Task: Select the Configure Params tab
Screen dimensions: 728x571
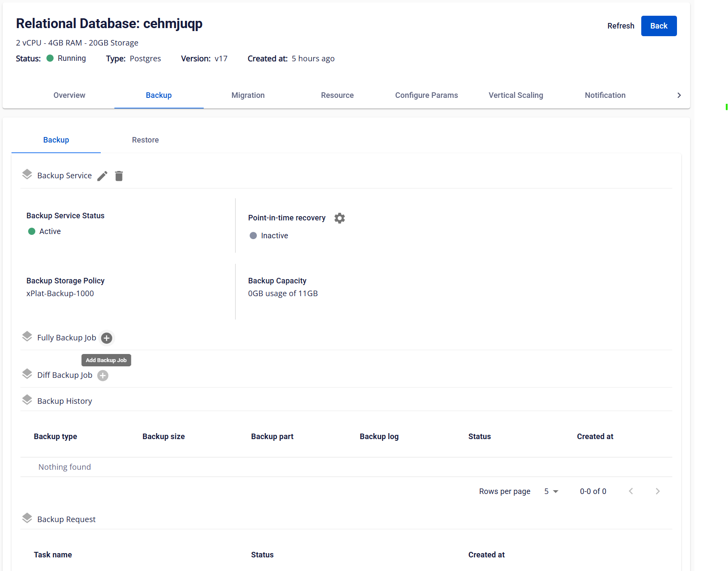Action: point(426,95)
